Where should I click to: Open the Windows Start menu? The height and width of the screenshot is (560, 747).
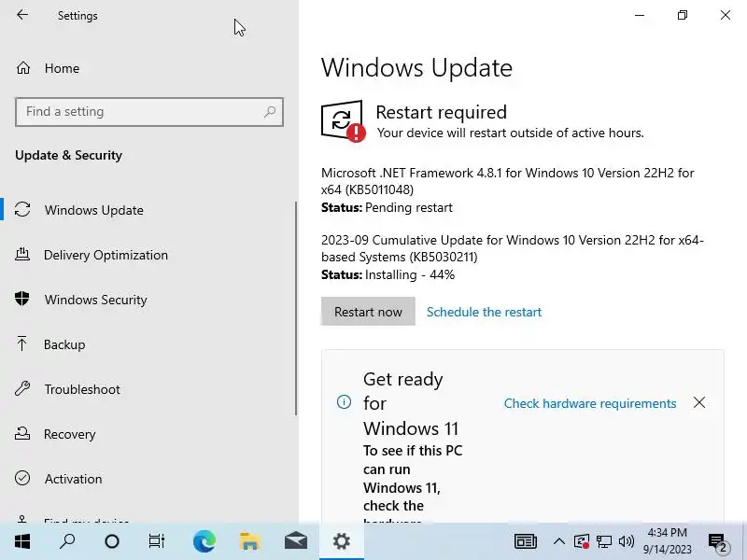(x=22, y=541)
